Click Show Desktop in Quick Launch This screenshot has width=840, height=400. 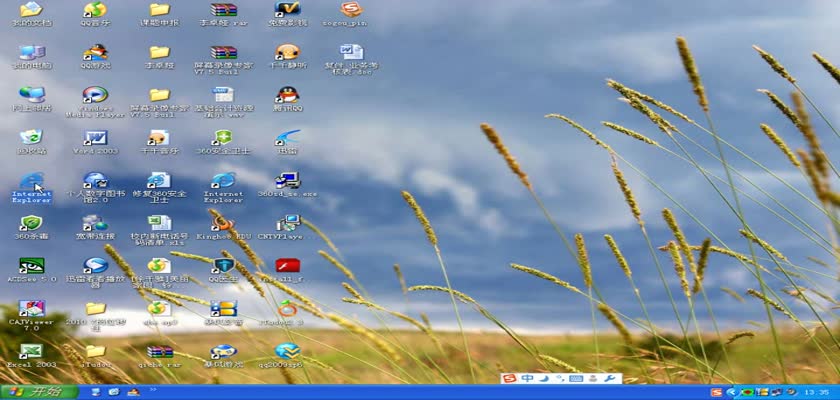coord(96,393)
